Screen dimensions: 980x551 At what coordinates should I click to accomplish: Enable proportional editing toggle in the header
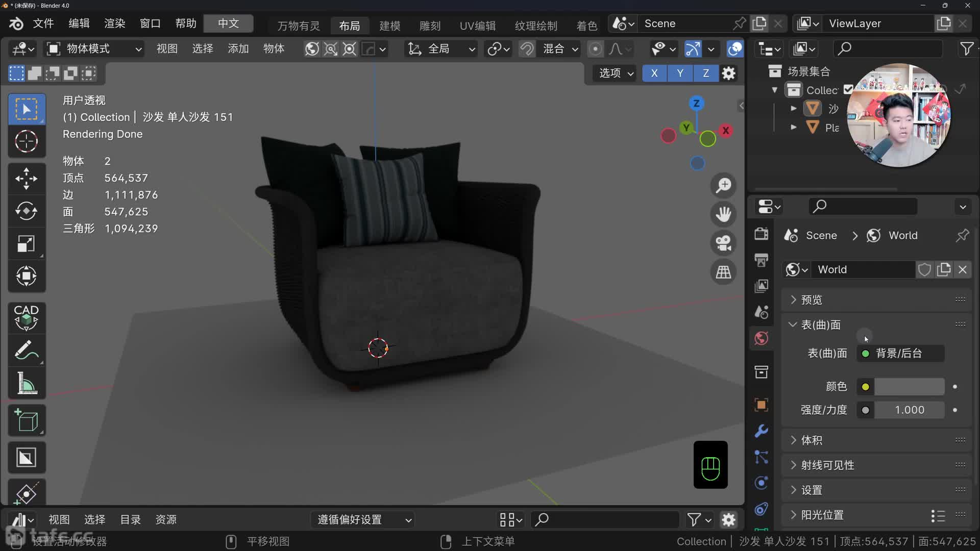pyautogui.click(x=595, y=48)
